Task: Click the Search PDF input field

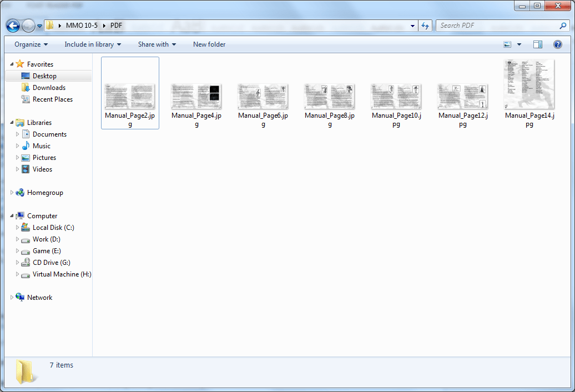Action: pos(497,26)
